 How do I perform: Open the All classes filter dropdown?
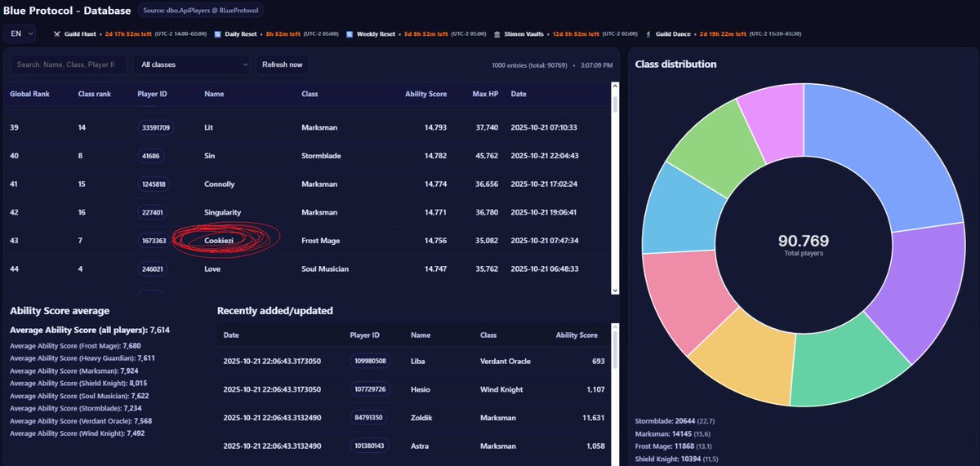[191, 64]
